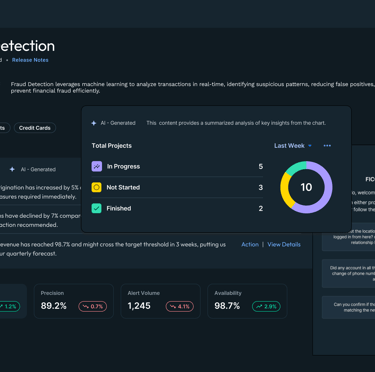Open the Release Notes link

30,60
